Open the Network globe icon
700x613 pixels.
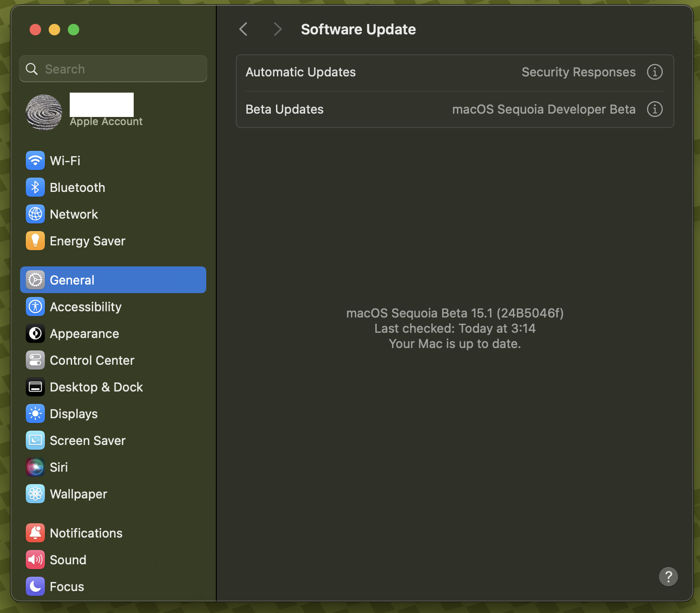click(35, 214)
